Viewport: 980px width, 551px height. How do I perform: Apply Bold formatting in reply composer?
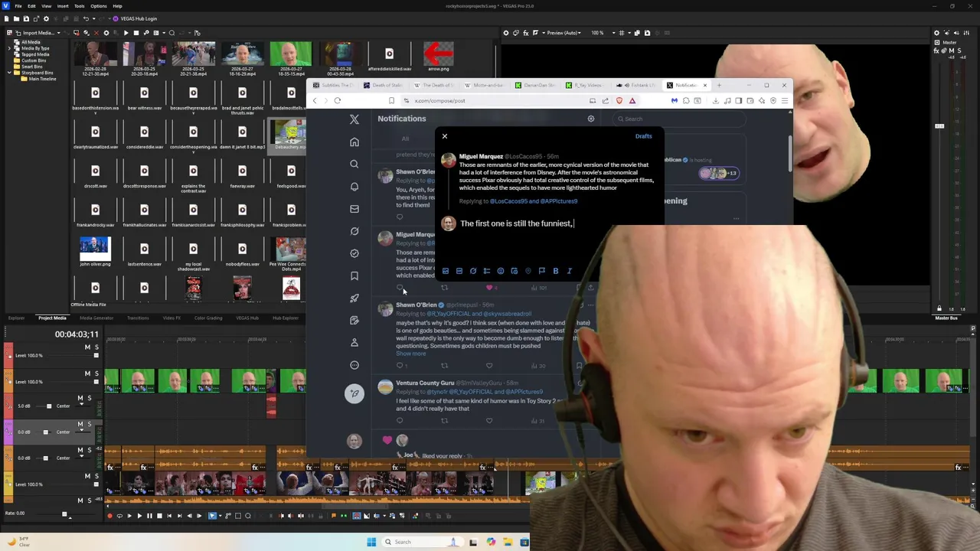(x=556, y=271)
